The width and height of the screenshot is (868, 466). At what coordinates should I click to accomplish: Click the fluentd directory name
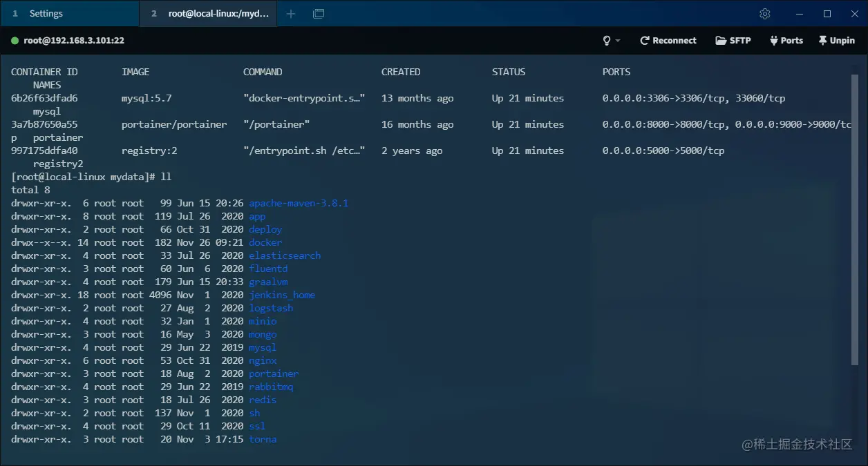[x=268, y=269]
